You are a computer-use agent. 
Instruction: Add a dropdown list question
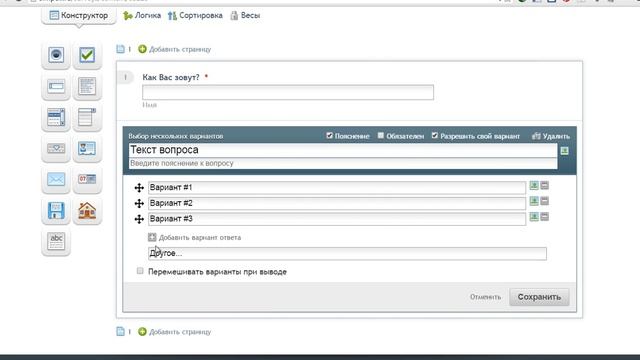(x=87, y=118)
